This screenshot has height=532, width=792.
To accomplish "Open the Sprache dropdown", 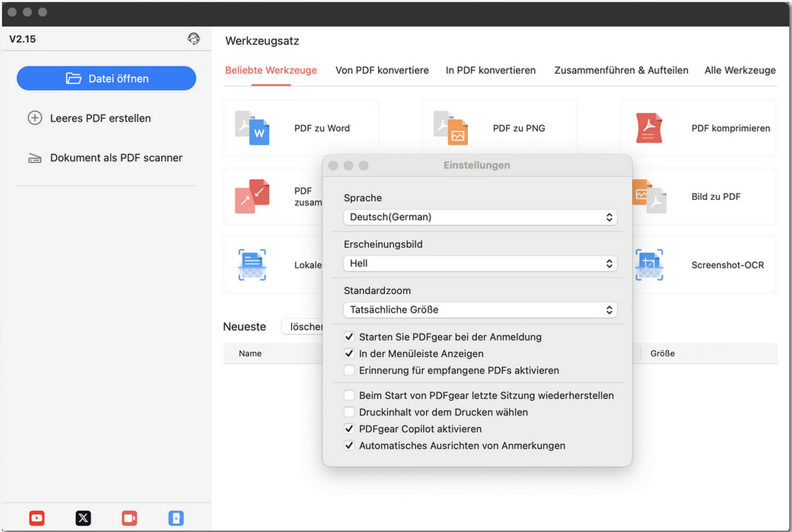I will click(x=480, y=217).
